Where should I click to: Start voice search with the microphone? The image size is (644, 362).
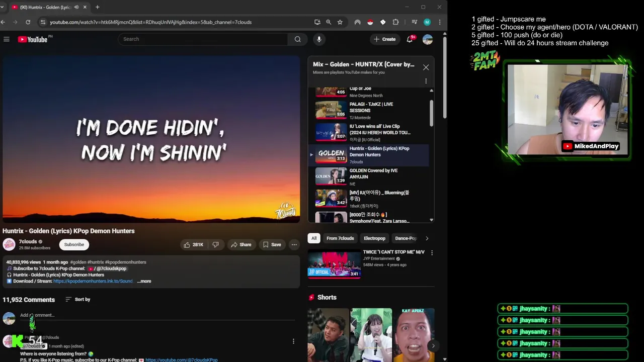click(319, 39)
